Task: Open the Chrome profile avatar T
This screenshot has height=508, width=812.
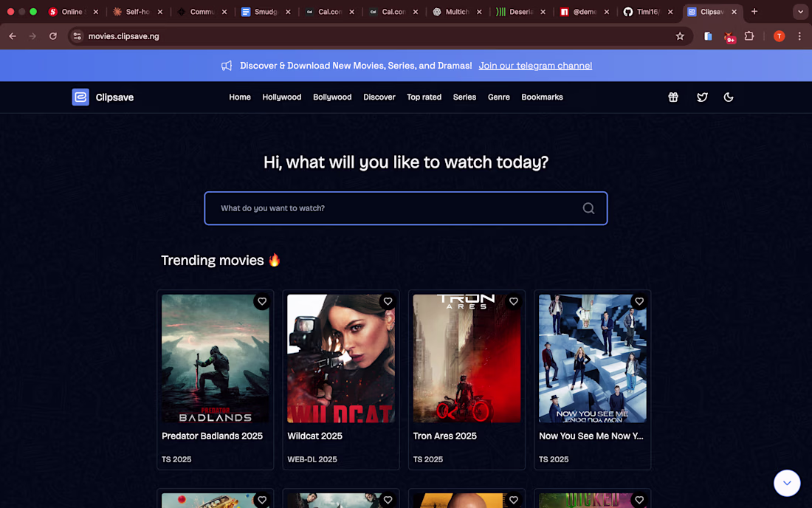Action: click(779, 36)
